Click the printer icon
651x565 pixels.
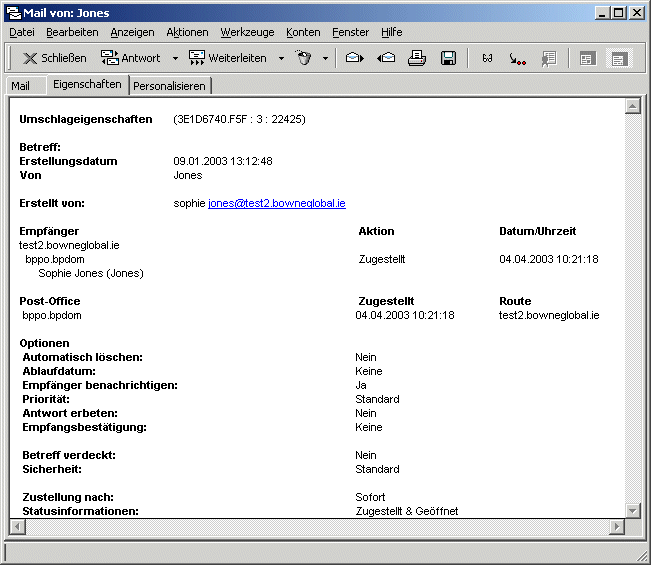417,58
